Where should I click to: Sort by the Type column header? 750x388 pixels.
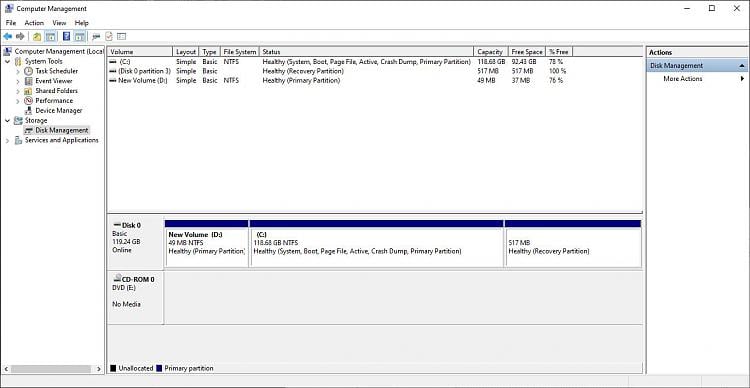(209, 52)
